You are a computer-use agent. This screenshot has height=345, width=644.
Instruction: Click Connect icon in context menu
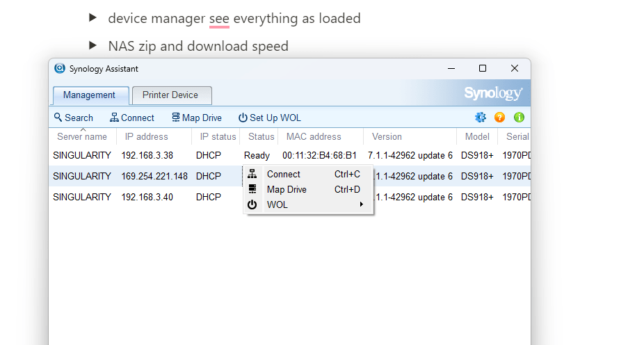[x=252, y=174]
